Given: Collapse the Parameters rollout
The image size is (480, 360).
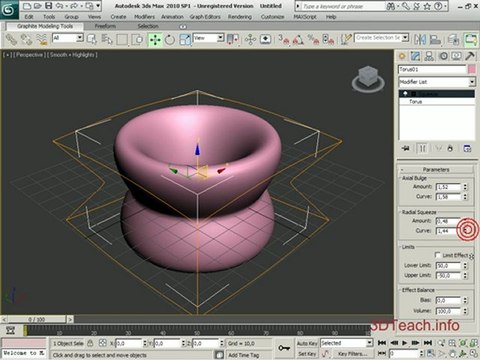Looking at the screenshot, I should point(436,169).
